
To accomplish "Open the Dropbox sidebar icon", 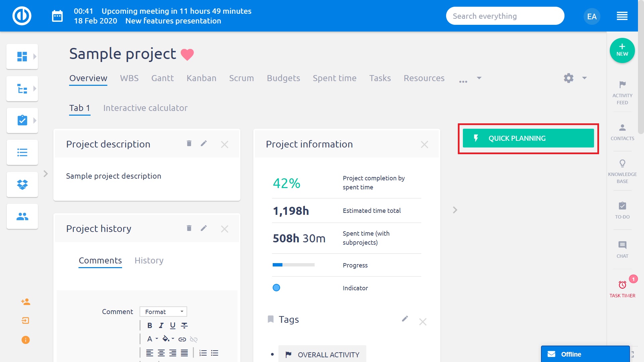I will (22, 184).
